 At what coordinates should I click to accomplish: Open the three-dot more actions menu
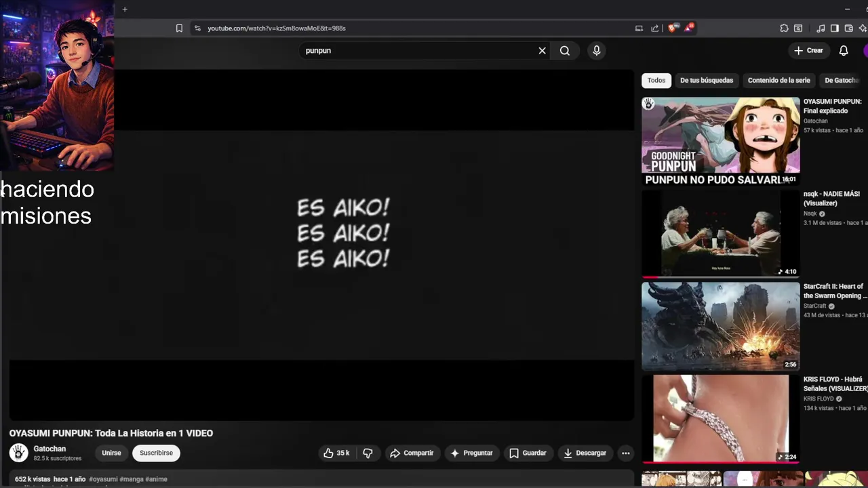[x=626, y=453]
